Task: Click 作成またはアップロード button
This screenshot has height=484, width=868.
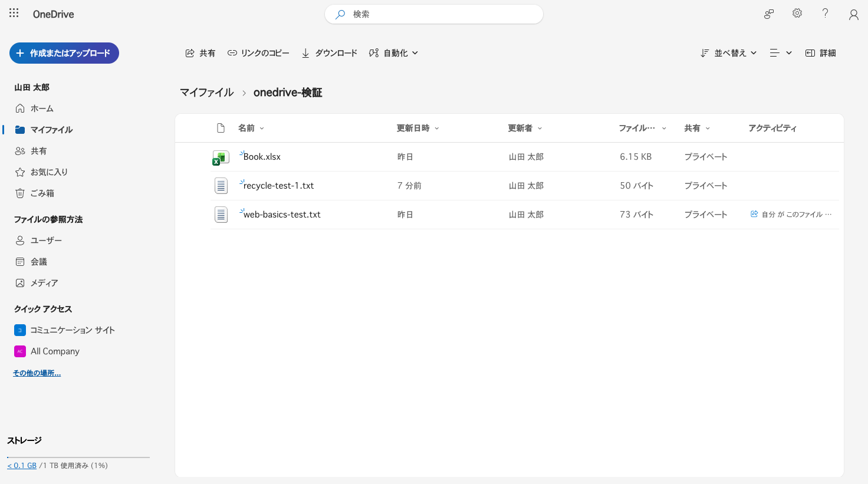Action: (64, 53)
